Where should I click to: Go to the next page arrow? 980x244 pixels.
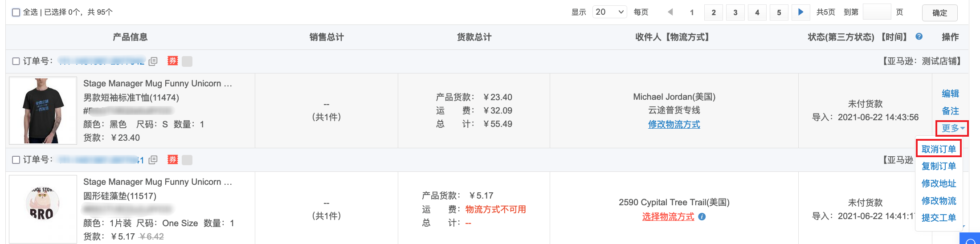(x=800, y=12)
